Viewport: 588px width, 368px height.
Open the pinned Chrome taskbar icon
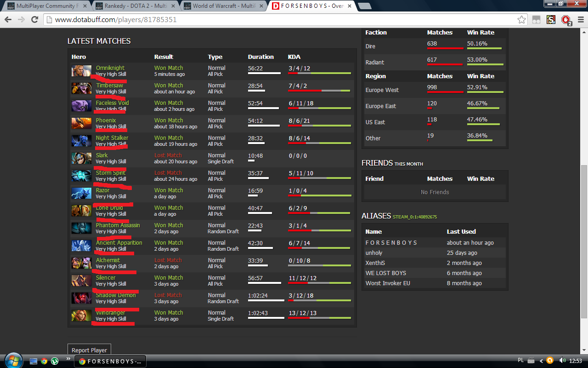(44, 361)
